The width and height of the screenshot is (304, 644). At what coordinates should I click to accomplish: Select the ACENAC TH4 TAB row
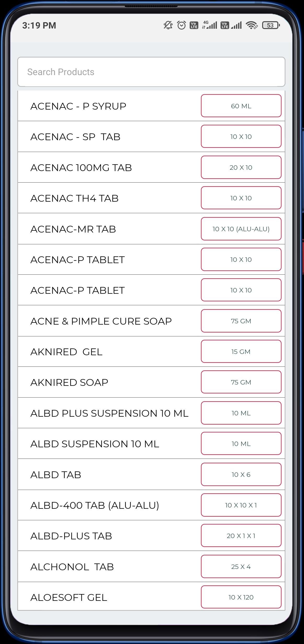75,198
